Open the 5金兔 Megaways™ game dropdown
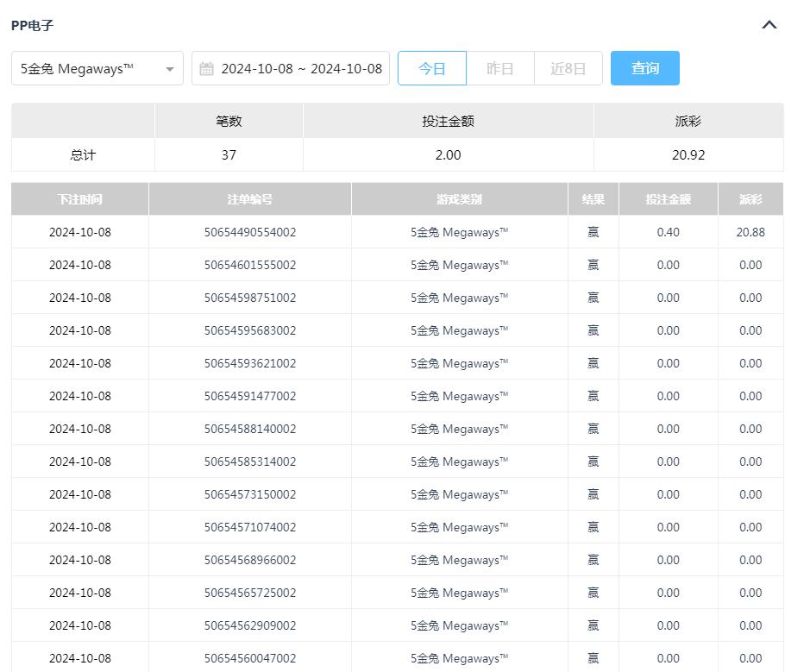 point(86,68)
